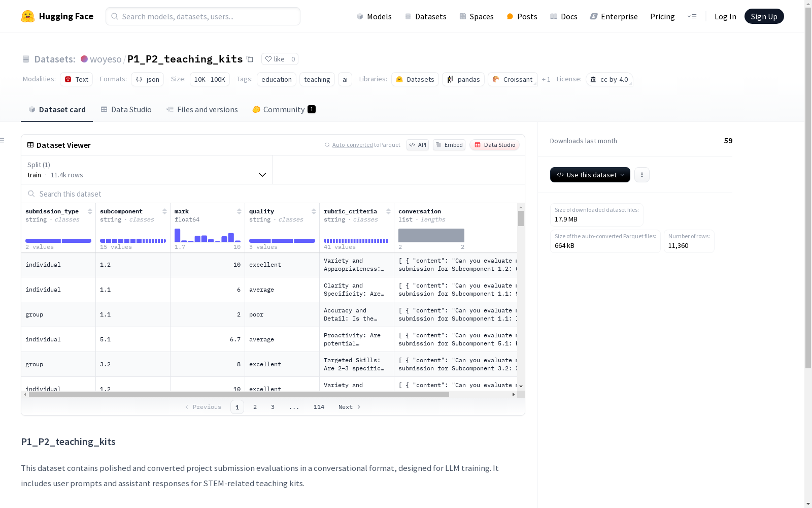Open Posts in the top navigation
Screen dimensions: 812x508
pos(522,16)
